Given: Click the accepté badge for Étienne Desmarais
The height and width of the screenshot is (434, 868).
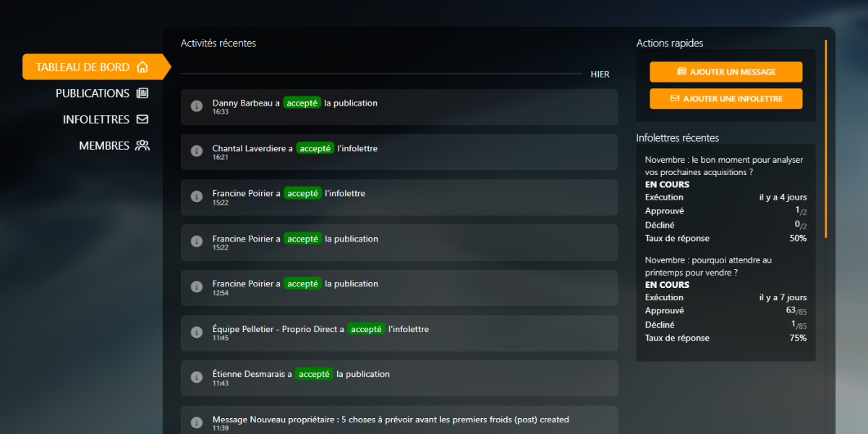Looking at the screenshot, I should 314,374.
